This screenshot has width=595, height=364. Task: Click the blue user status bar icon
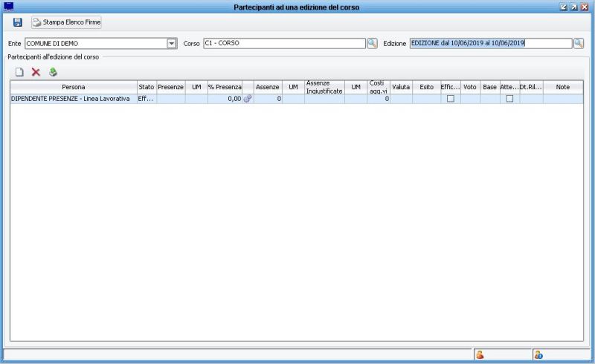tap(538, 355)
